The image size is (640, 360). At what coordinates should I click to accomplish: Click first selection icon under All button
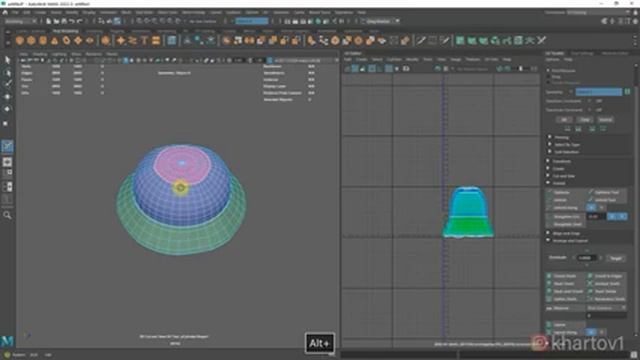[567, 129]
